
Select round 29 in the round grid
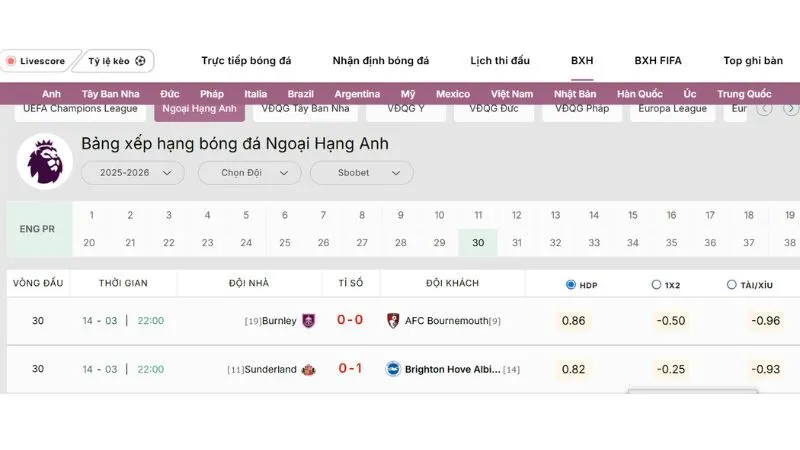[x=439, y=243]
